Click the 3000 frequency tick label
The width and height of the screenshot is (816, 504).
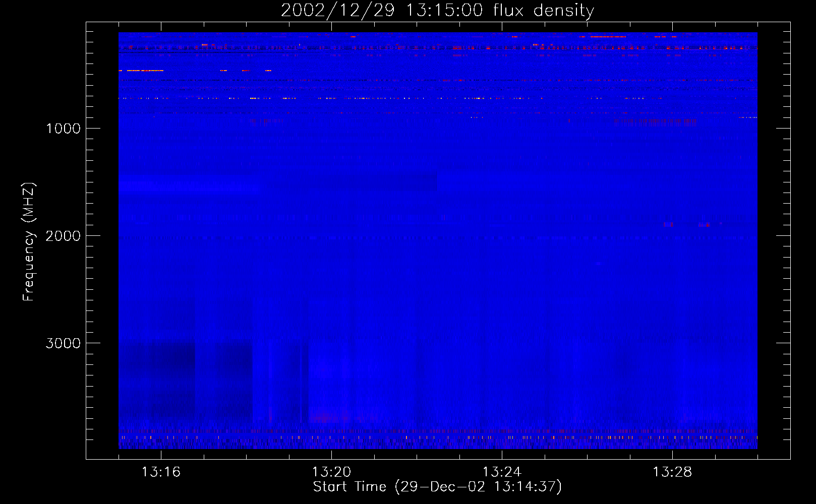(x=63, y=343)
